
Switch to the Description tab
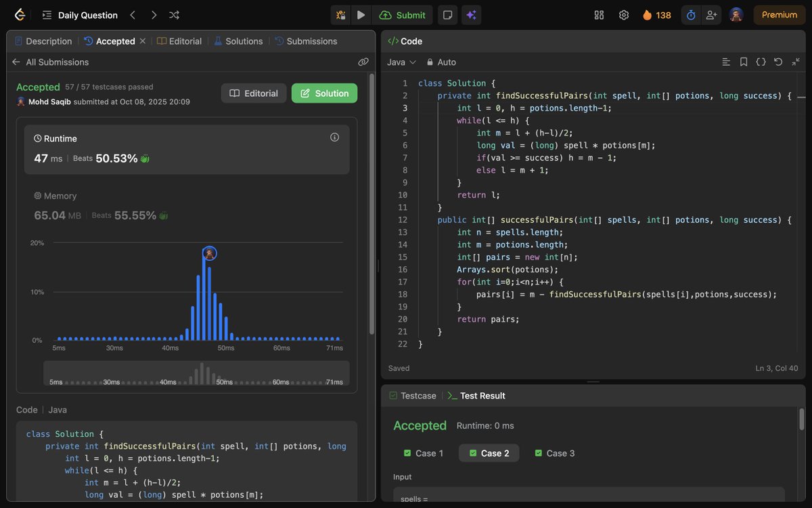point(43,41)
